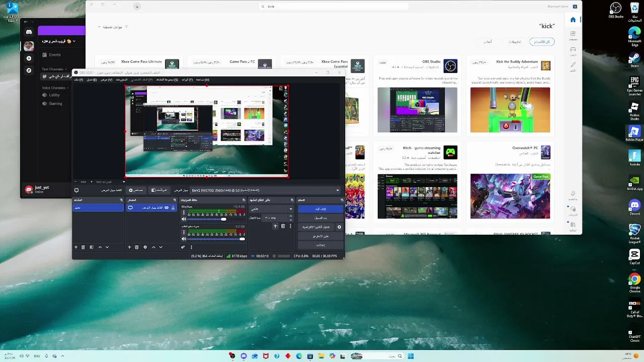The image size is (644, 362).
Task: Adjust the Mic/Aux volume slider
Action: pyautogui.click(x=217, y=219)
